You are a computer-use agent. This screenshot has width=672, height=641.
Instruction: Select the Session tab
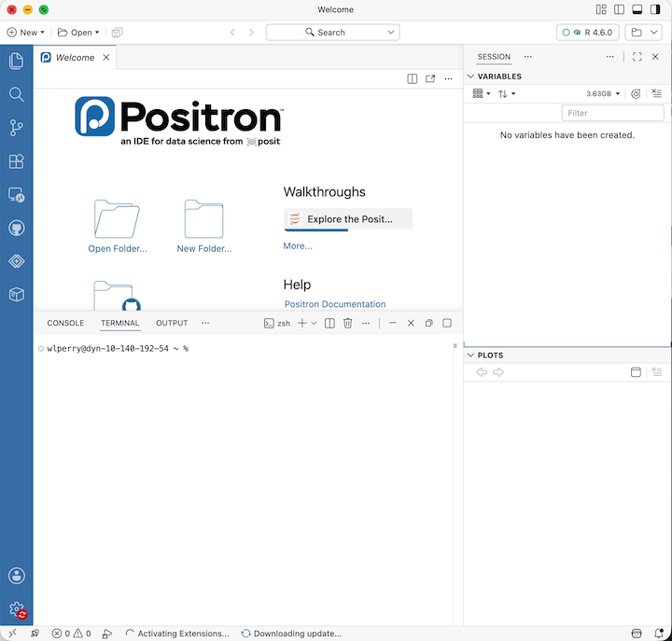pos(494,57)
